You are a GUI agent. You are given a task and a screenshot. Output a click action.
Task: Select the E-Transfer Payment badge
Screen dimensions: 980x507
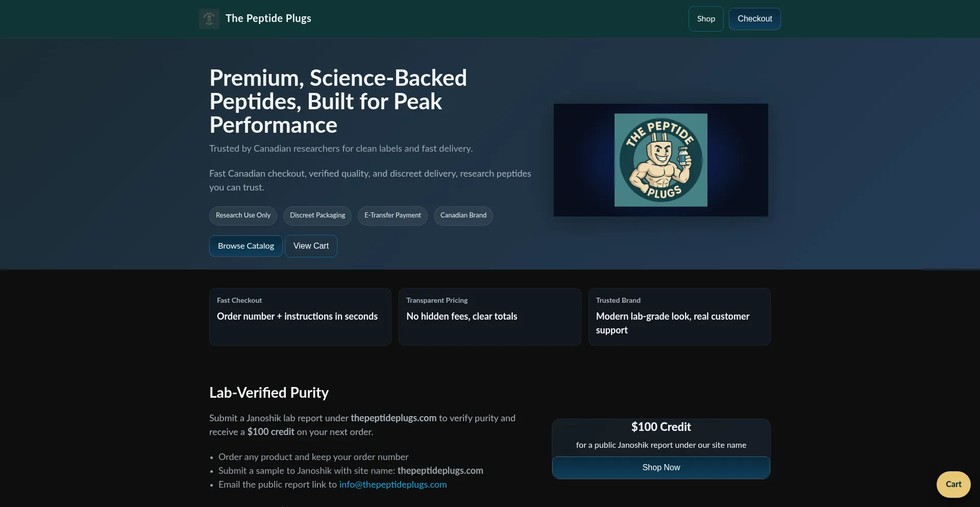tap(392, 215)
